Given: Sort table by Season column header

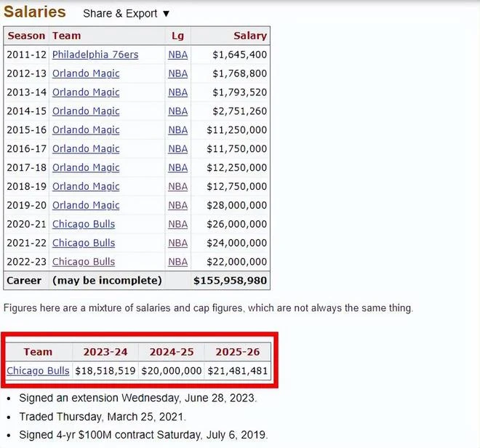Looking at the screenshot, I should tap(26, 36).
